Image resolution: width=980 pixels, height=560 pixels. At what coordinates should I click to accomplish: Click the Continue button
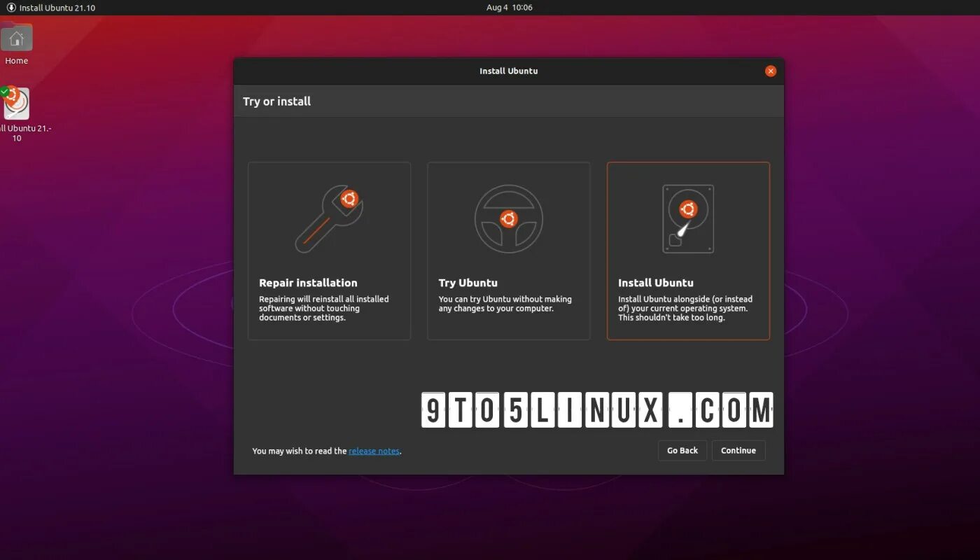coord(738,451)
